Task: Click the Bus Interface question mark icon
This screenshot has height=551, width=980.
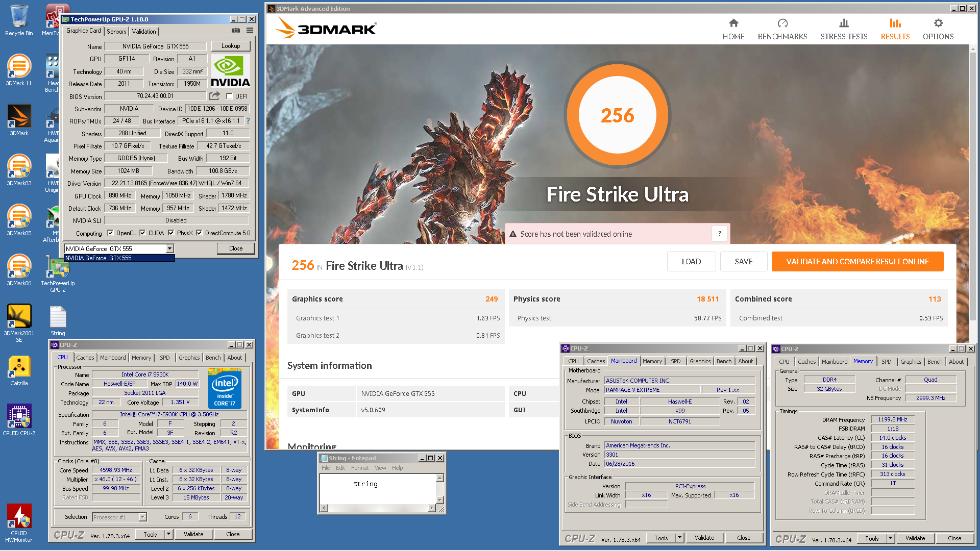Action: click(x=248, y=121)
